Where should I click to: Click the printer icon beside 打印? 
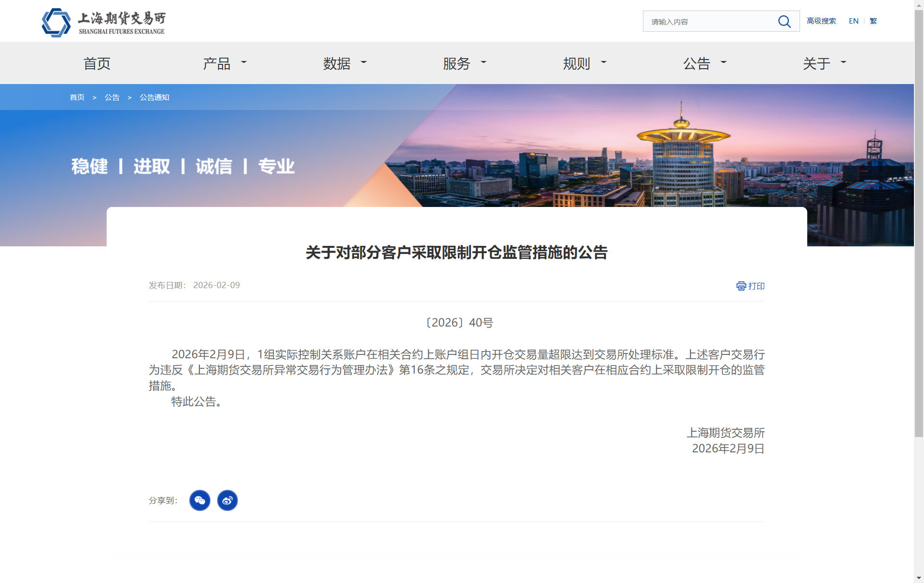741,286
